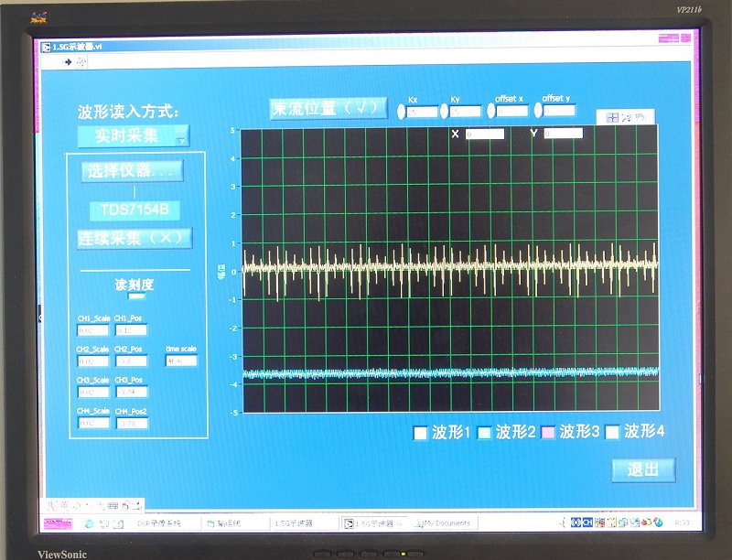Enable the 波形1 checkbox
The height and width of the screenshot is (560, 732).
pyautogui.click(x=421, y=433)
